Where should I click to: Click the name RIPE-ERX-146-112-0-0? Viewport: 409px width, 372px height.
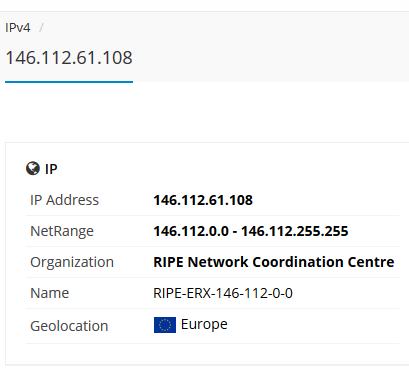point(223,293)
